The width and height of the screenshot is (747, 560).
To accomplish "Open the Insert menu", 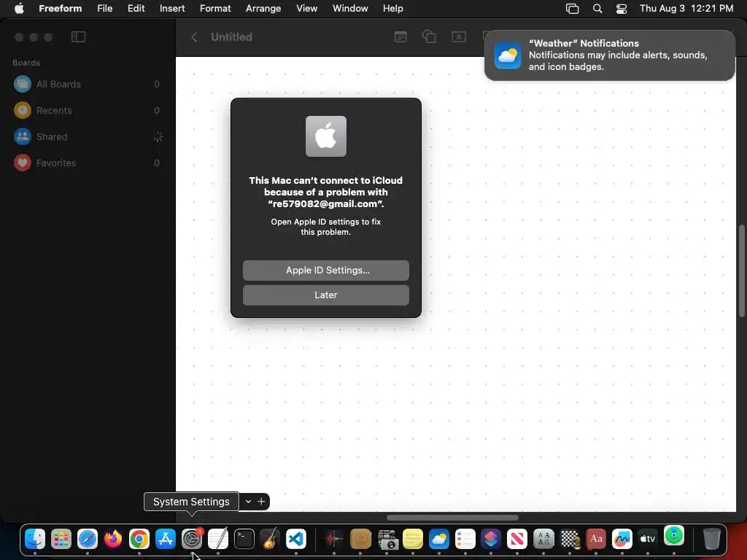I will point(172,8).
